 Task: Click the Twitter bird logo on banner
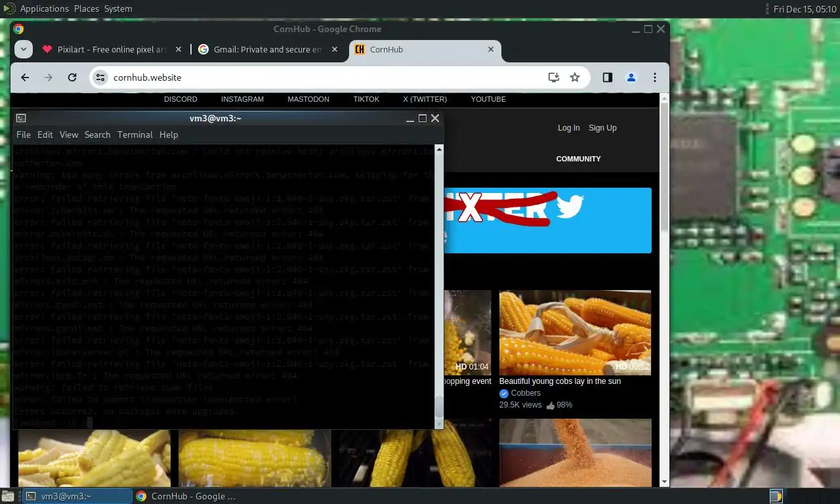tap(570, 205)
